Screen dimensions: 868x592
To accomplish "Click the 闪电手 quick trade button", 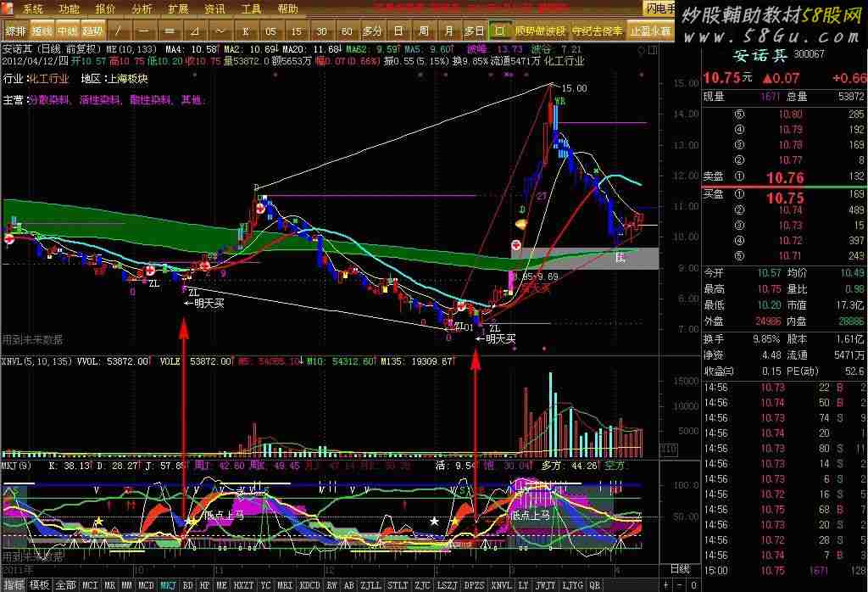I will [x=659, y=8].
